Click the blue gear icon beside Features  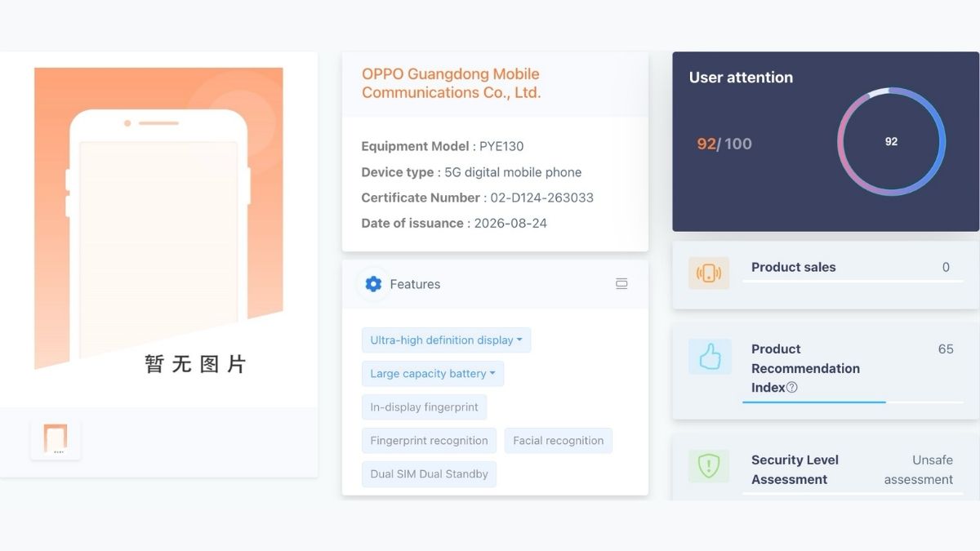[373, 284]
